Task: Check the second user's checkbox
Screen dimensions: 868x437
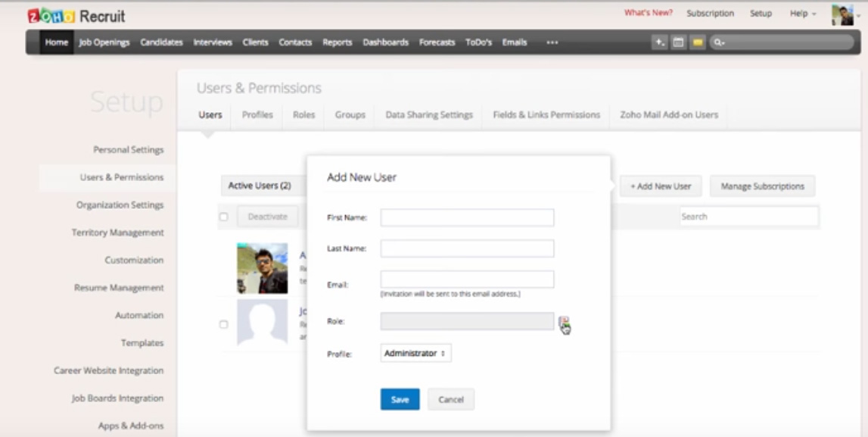Action: tap(223, 324)
